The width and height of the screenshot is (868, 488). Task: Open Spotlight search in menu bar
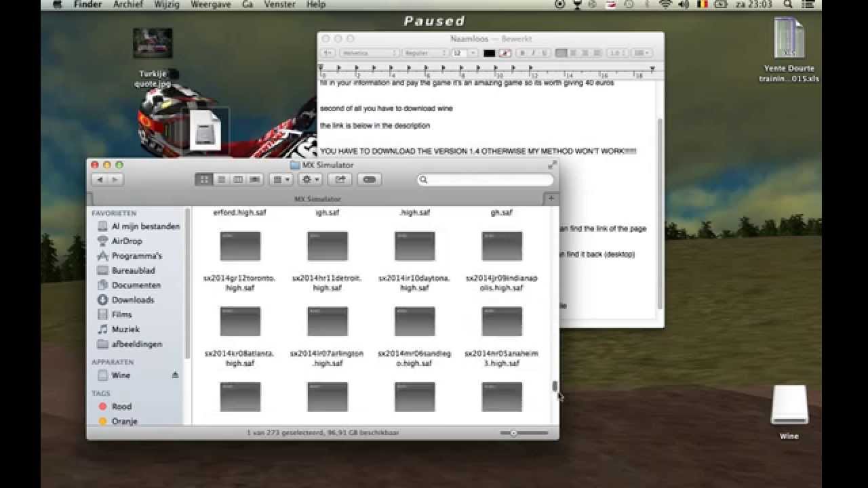788,5
